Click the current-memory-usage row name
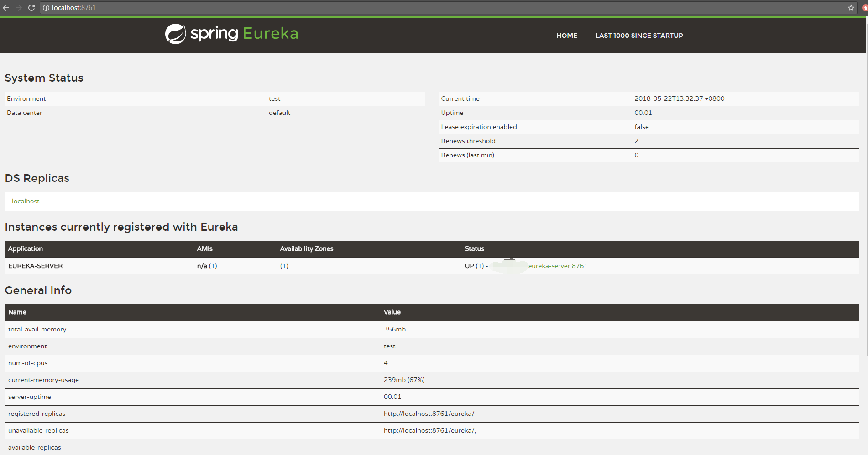Image resolution: width=868 pixels, height=455 pixels. click(43, 380)
